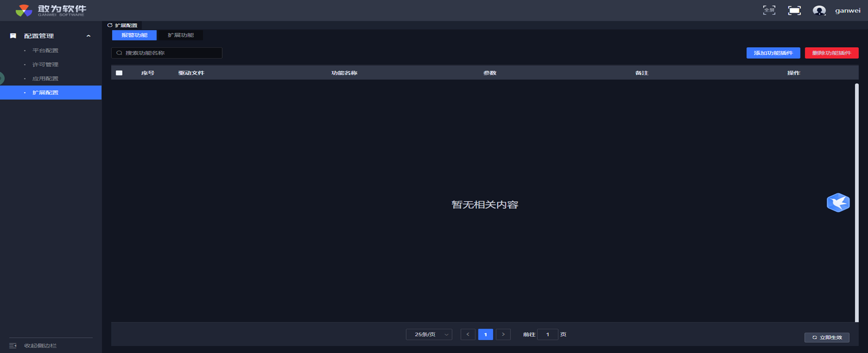Click the 暂无相关内容 empty message

tap(485, 204)
